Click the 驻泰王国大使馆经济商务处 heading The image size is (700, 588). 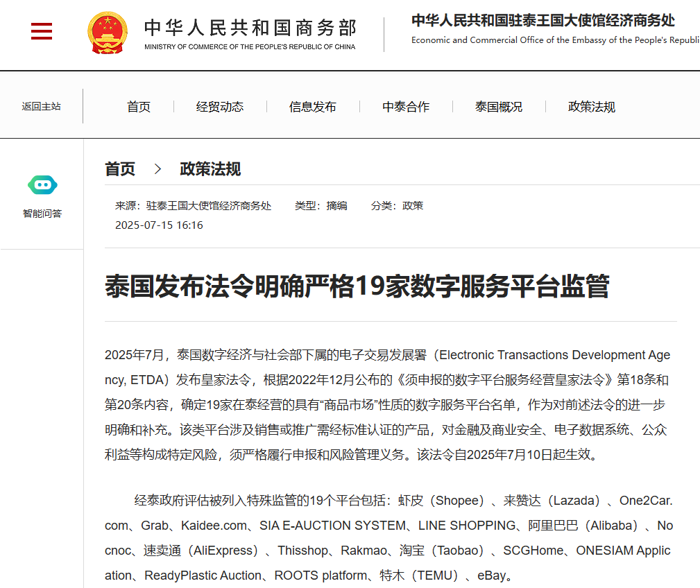click(x=543, y=20)
